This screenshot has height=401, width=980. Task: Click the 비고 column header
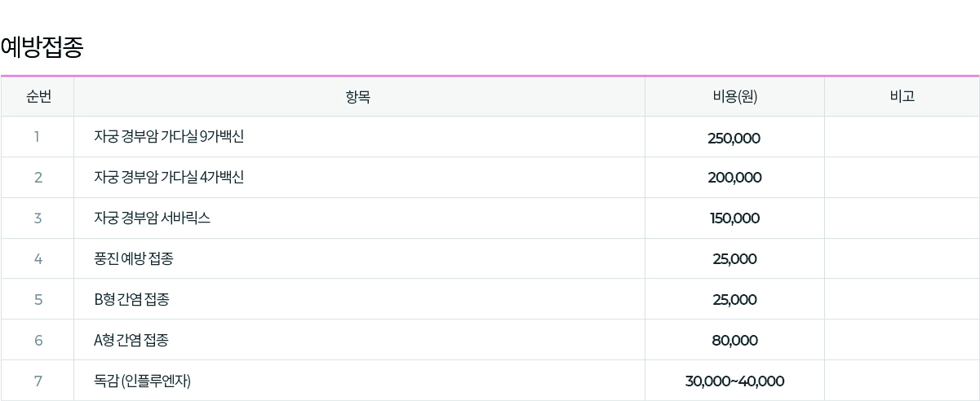click(x=902, y=96)
